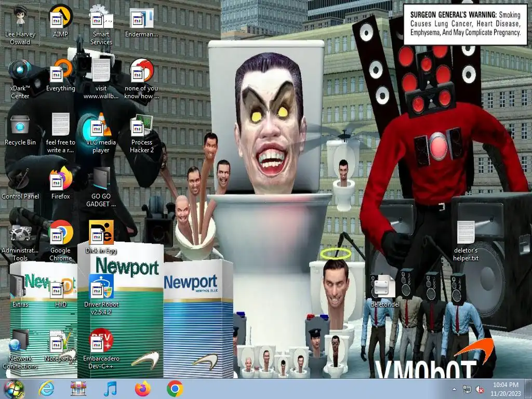Launch the Everything search shortcut
This screenshot has width=532, height=399.
pos(60,76)
